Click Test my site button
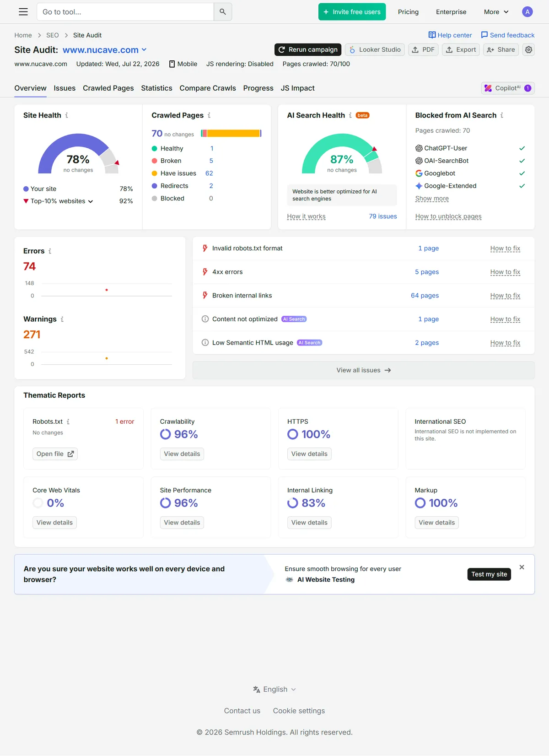The height and width of the screenshot is (756, 549). point(489,574)
